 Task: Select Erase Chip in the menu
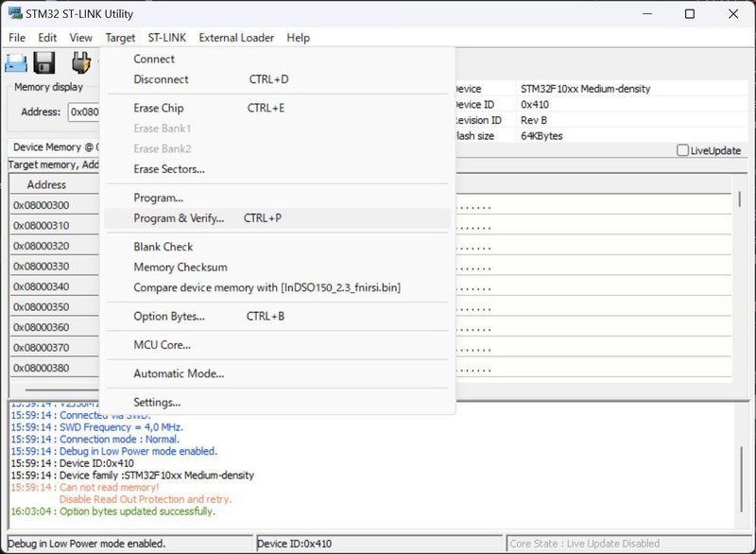coord(278,108)
